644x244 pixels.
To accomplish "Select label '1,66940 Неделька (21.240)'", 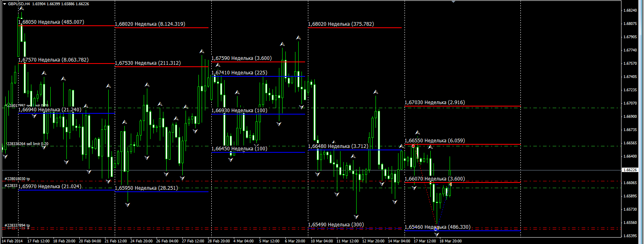I will [x=50, y=110].
